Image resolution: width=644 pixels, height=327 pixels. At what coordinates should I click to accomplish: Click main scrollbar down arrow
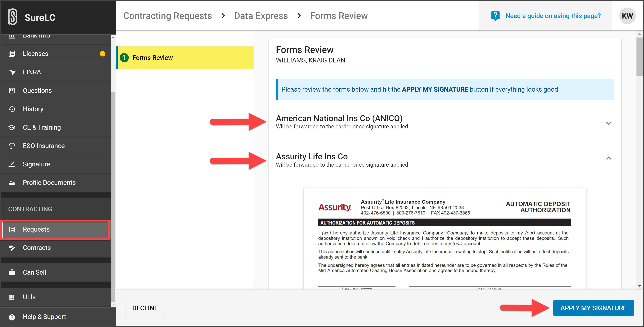point(639,285)
